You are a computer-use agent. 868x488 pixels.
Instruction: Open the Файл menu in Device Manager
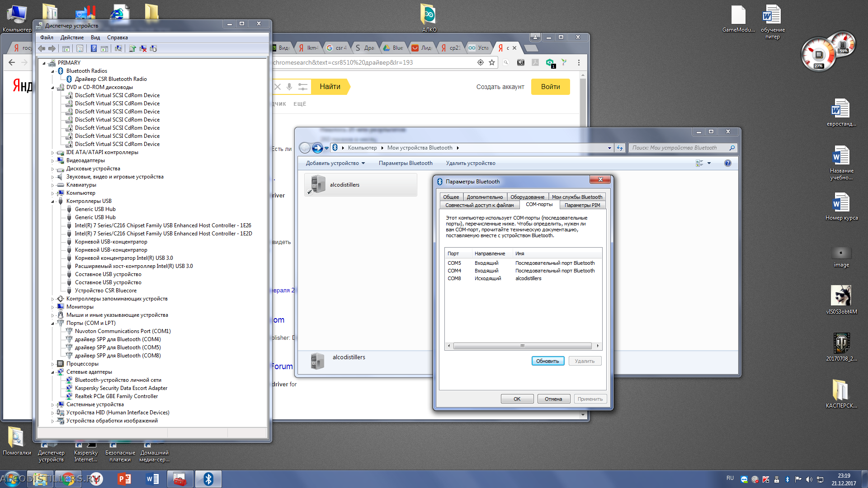click(x=47, y=38)
